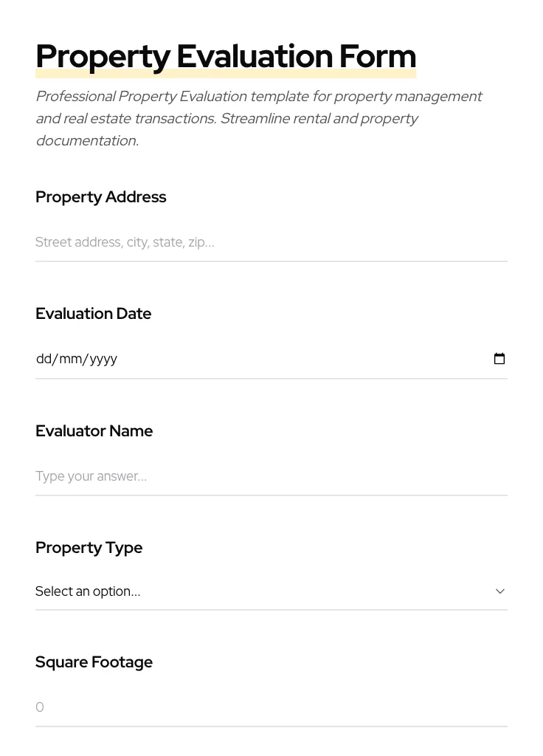Click the Evaluation Date heading
Screen dimensions: 543x756
point(93,313)
